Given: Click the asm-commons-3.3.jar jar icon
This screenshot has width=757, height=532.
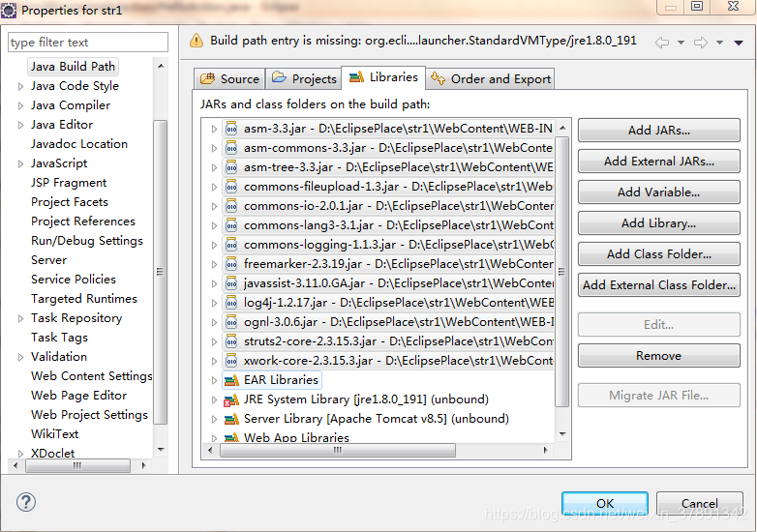Looking at the screenshot, I should 231,148.
